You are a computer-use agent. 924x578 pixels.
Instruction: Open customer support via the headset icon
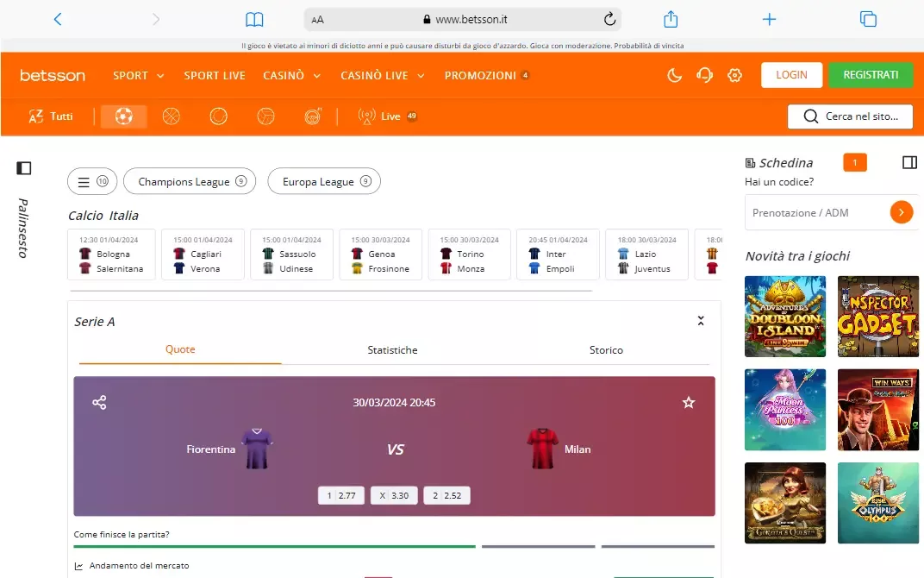coord(704,76)
